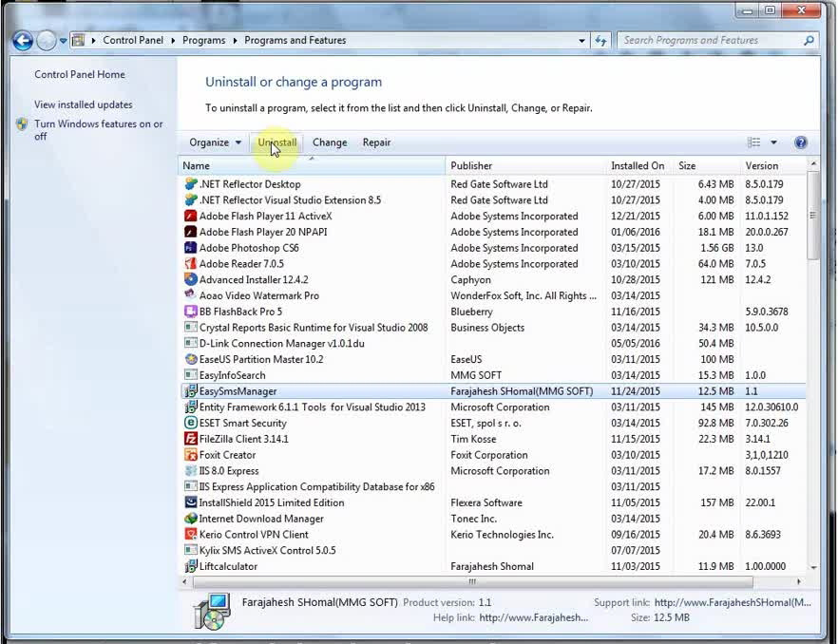This screenshot has height=644, width=838.
Task: Sort by Version column header
Action: pyautogui.click(x=773, y=165)
